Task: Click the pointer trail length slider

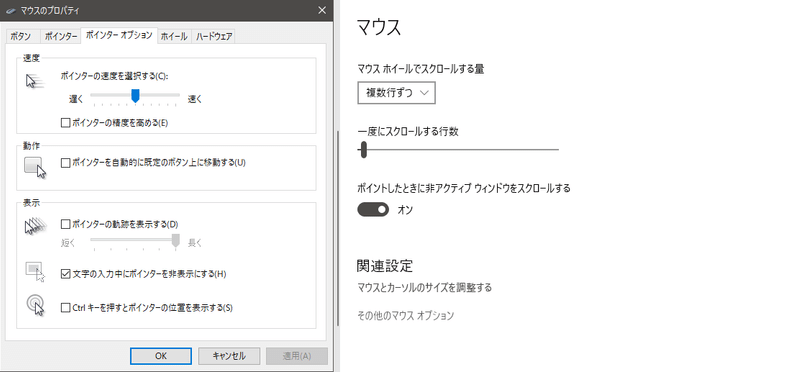Action: (x=135, y=240)
